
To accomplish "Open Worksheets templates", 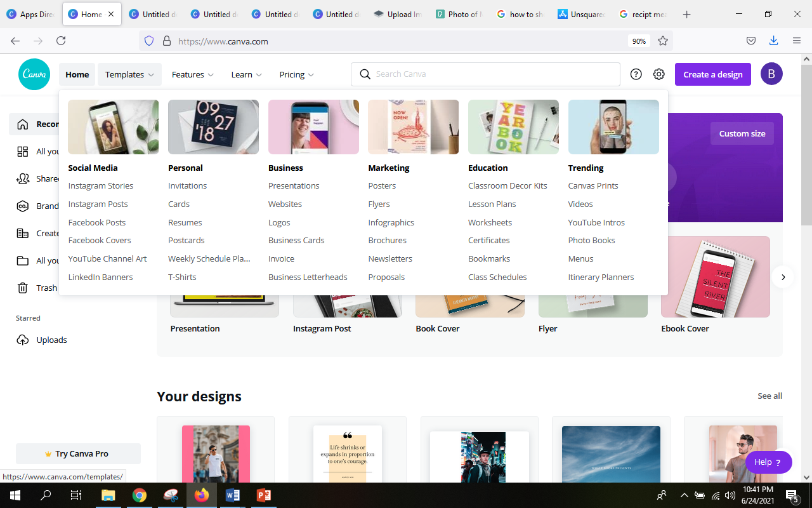I will pos(490,222).
